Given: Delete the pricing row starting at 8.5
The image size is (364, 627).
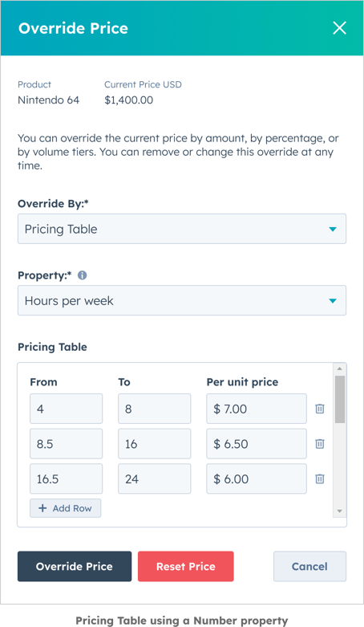Looking at the screenshot, I should pyautogui.click(x=320, y=444).
